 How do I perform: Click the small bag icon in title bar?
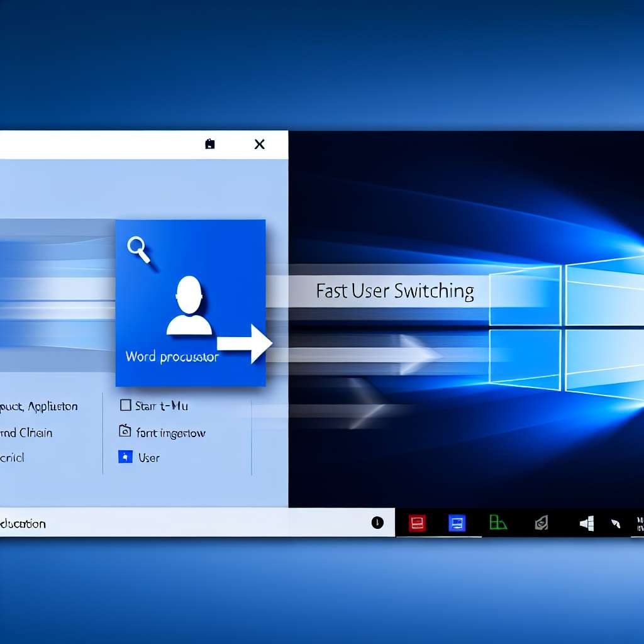(210, 144)
